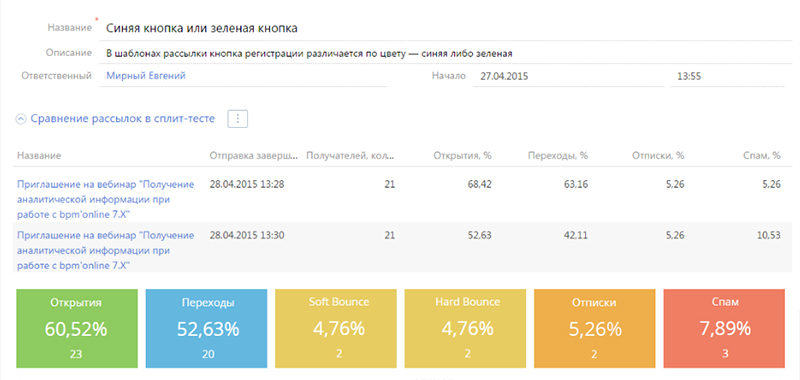Screen dimensions: 800x380
Task: Select the 68,42 opens value
Action: [480, 184]
